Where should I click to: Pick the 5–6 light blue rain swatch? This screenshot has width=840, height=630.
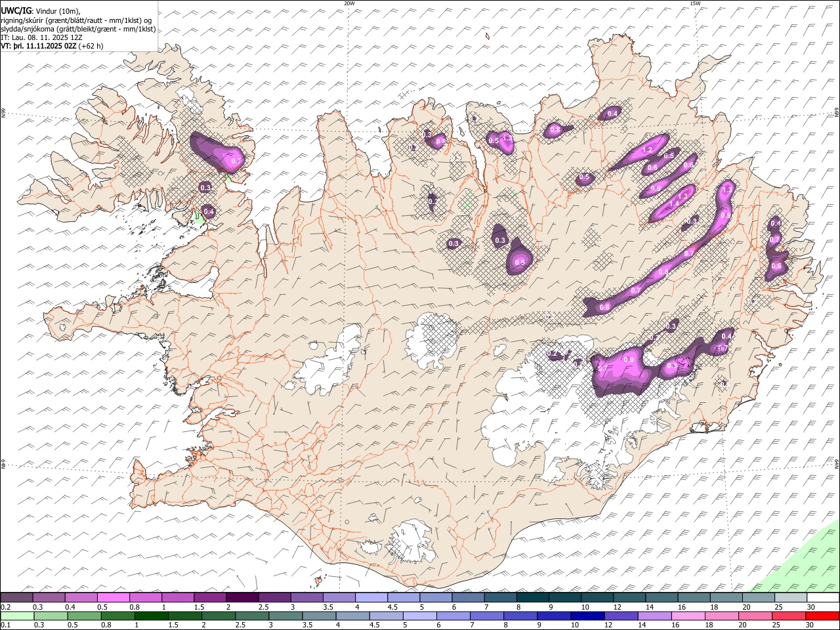(420, 616)
